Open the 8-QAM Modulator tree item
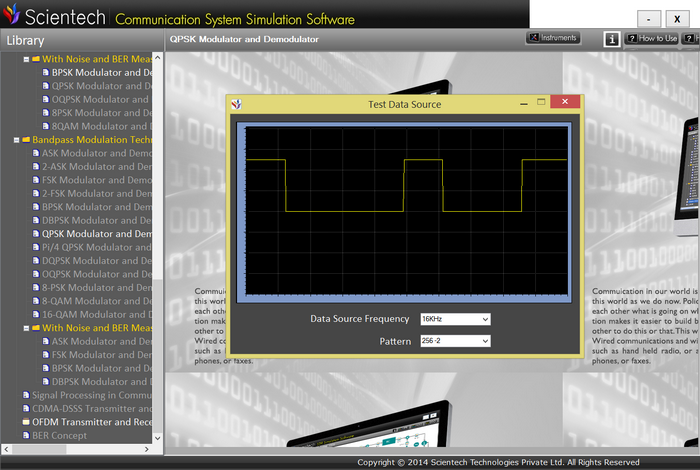700x470 pixels. [x=97, y=301]
